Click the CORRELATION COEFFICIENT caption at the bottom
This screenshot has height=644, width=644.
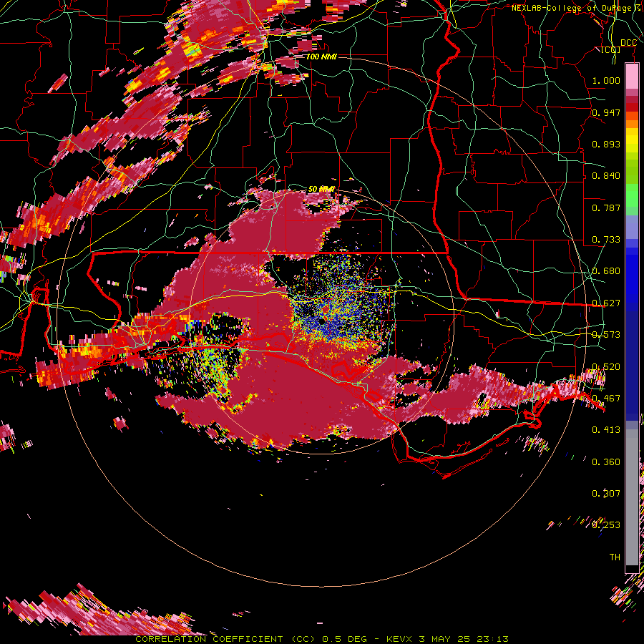click(322, 639)
